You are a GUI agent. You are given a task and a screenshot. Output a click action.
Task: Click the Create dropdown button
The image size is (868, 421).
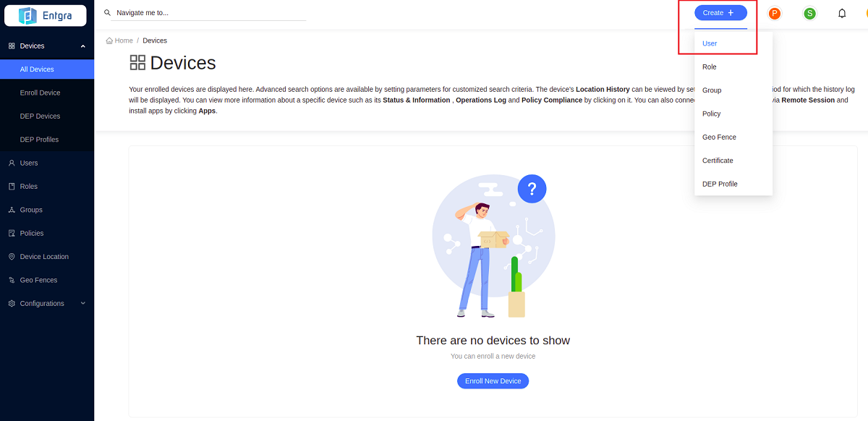[720, 13]
